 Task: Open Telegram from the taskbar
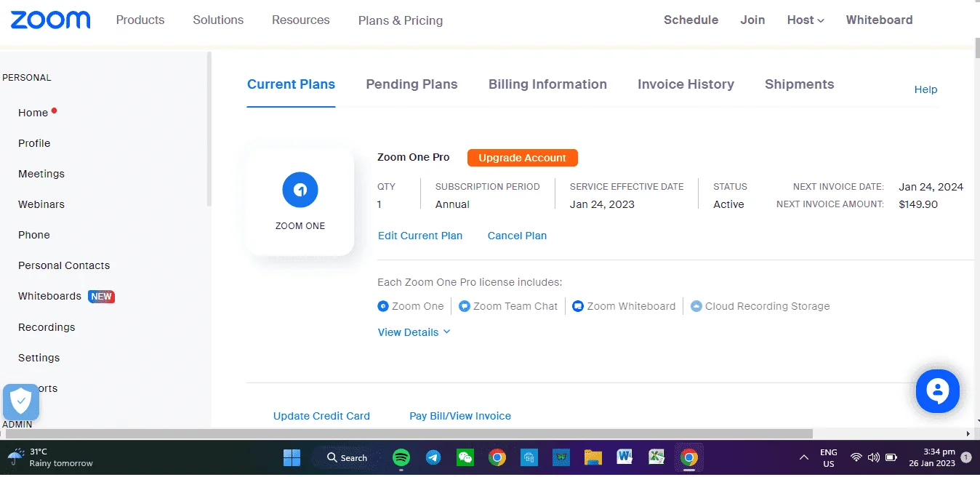point(433,457)
